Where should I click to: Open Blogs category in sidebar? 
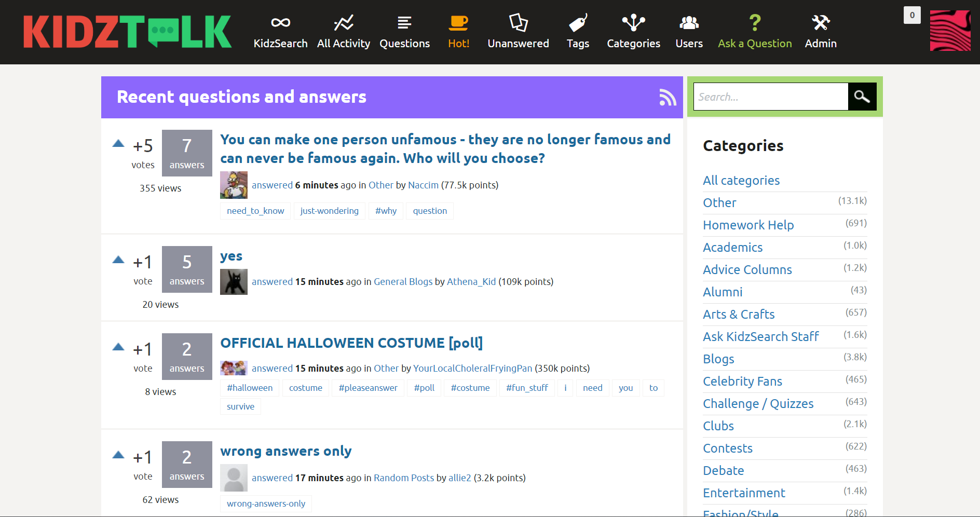718,359
